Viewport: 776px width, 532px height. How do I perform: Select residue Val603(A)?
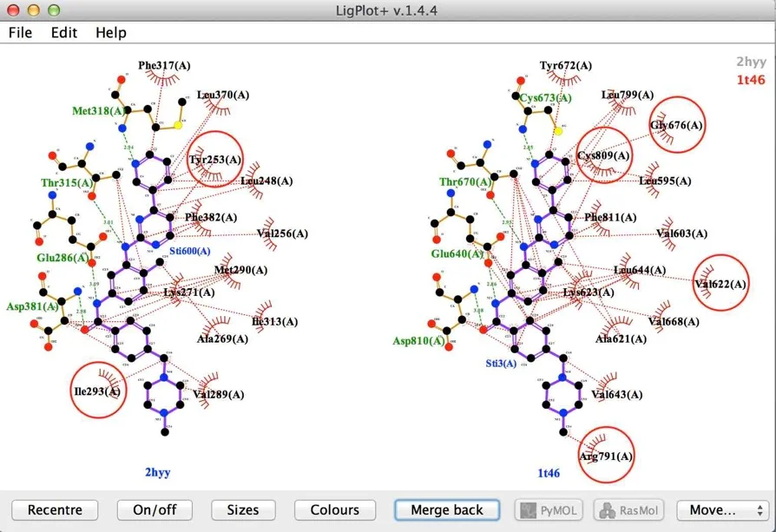pos(681,233)
